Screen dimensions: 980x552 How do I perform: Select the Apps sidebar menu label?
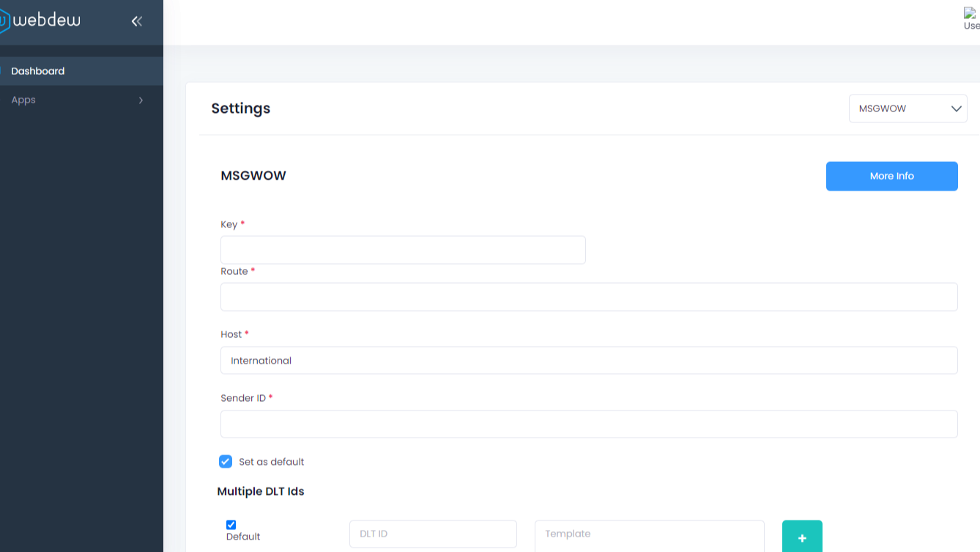[x=23, y=100]
